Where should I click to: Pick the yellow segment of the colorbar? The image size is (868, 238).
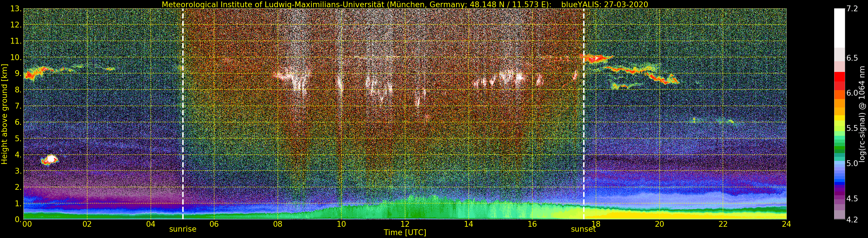pos(839,118)
